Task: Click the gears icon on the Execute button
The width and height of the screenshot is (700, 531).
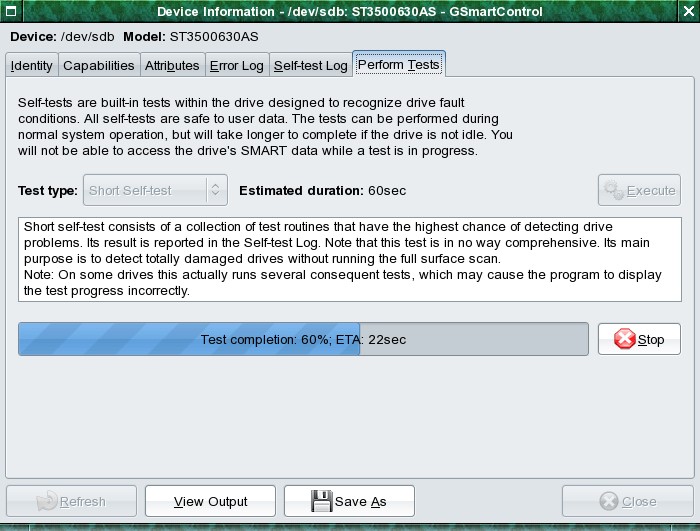Action: pos(613,190)
